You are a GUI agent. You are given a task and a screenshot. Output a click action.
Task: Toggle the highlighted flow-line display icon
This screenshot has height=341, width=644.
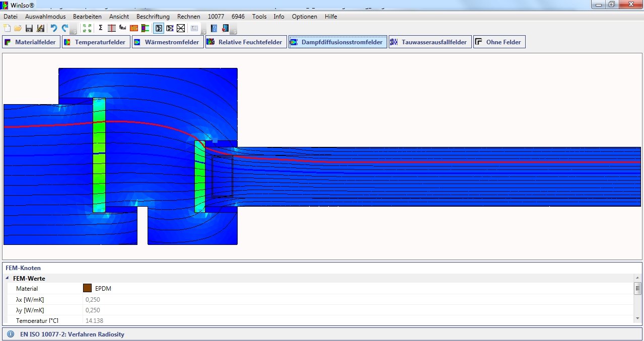(x=159, y=28)
